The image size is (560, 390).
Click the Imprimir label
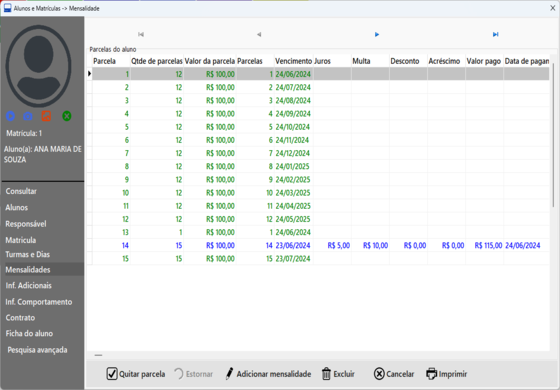(453, 374)
